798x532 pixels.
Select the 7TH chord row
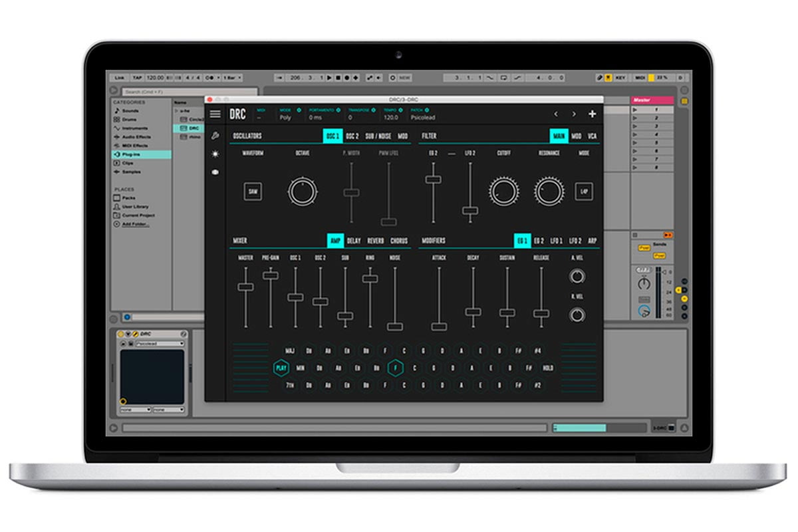tap(290, 385)
